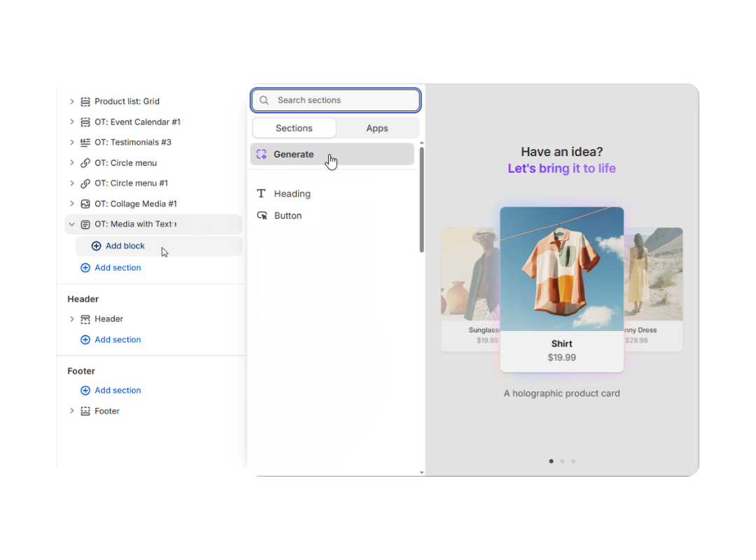The height and width of the screenshot is (560, 756).
Task: Click the plus icon of Add section under Media with Text
Action: [85, 267]
